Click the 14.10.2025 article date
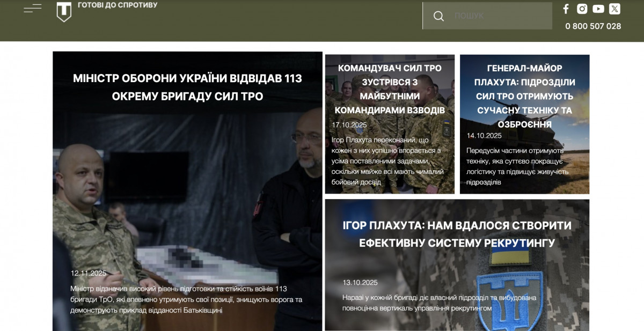This screenshot has width=644, height=331. [484, 136]
